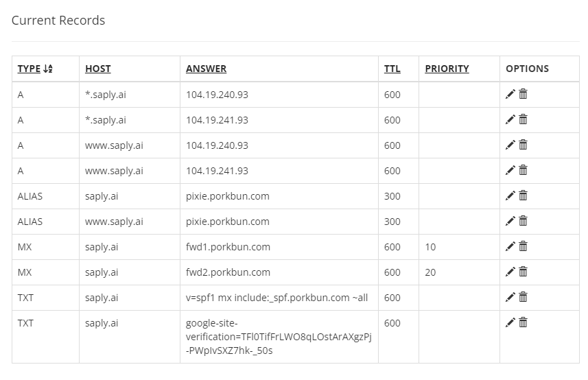
Task: Delete the google-site-verification TXT record
Action: 523,323
